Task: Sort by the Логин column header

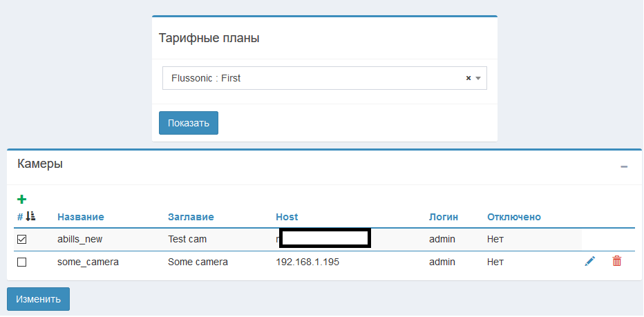Action: coord(443,217)
